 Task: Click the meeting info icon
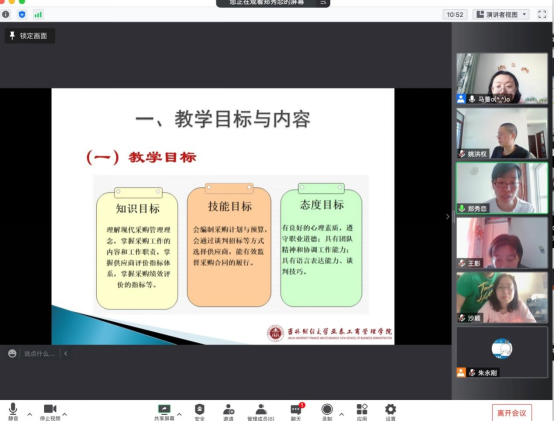pyautogui.click(x=6, y=14)
